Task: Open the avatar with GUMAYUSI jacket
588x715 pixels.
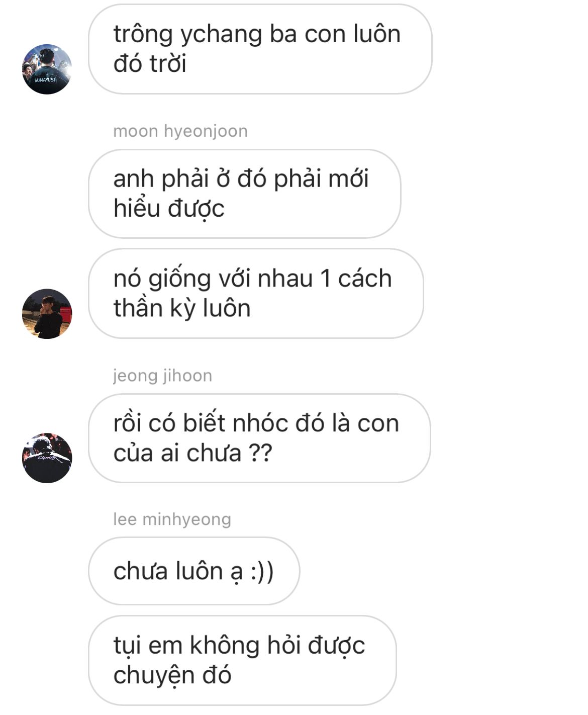Action: [47, 69]
